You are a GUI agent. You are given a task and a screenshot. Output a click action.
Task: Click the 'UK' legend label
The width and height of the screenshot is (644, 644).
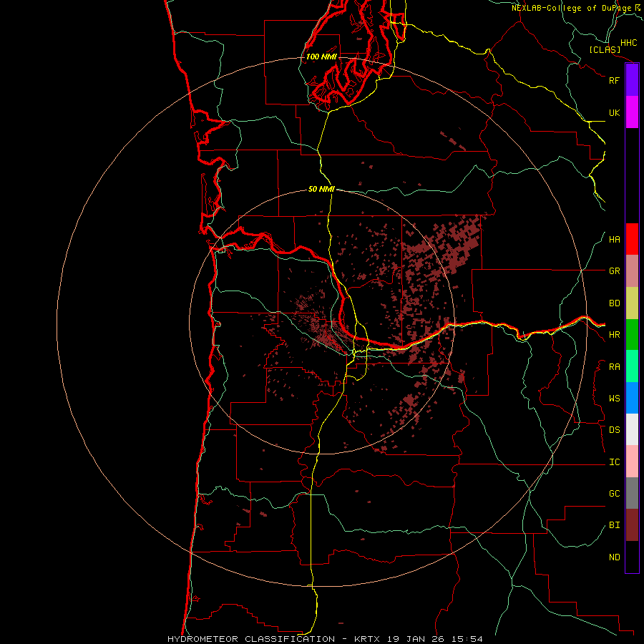tap(614, 112)
